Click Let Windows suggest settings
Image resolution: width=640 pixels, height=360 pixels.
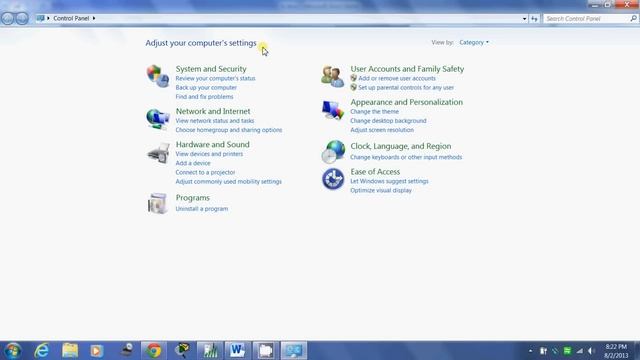389,181
